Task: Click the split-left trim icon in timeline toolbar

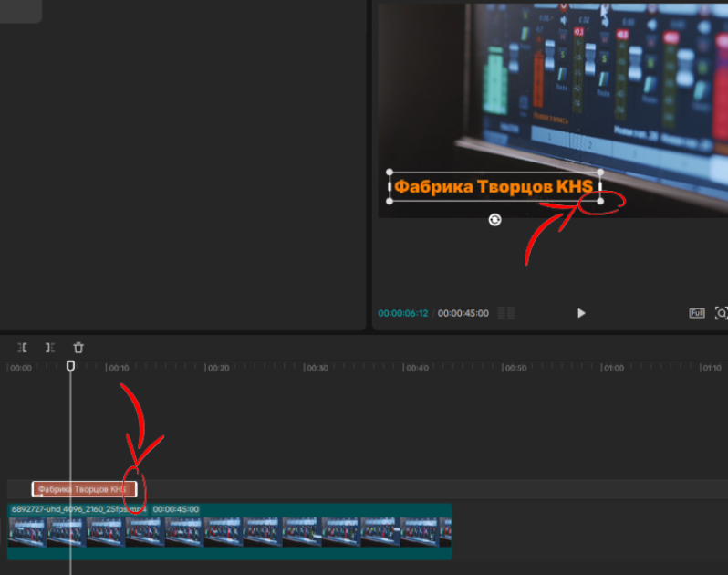Action: coord(22,348)
